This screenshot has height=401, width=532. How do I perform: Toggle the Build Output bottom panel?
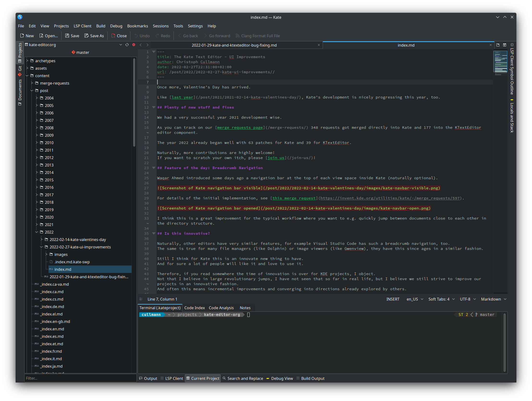pyautogui.click(x=310, y=378)
